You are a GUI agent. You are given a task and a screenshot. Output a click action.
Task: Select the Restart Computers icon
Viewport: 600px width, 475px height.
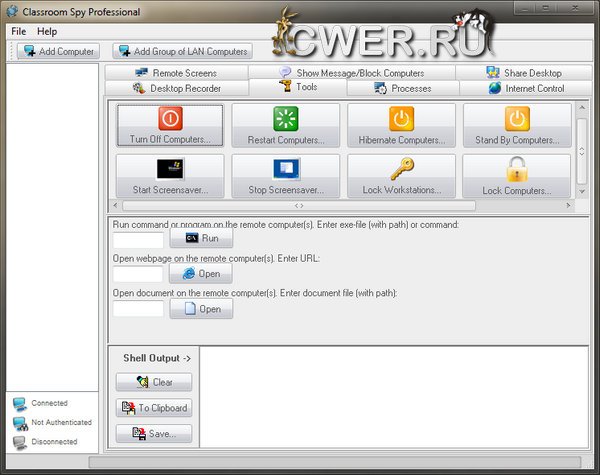[x=286, y=120]
